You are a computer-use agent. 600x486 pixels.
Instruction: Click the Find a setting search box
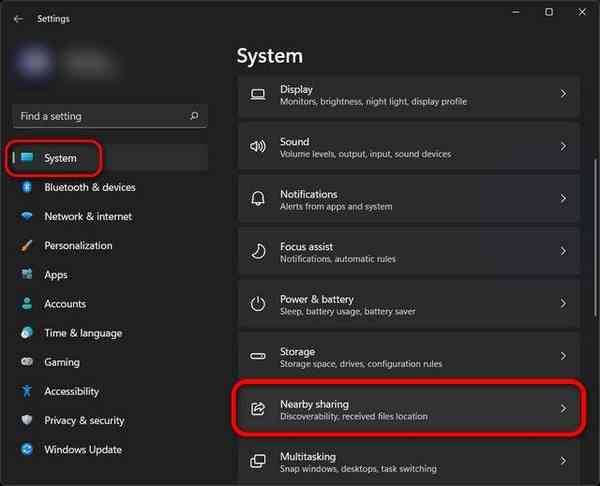[100, 116]
